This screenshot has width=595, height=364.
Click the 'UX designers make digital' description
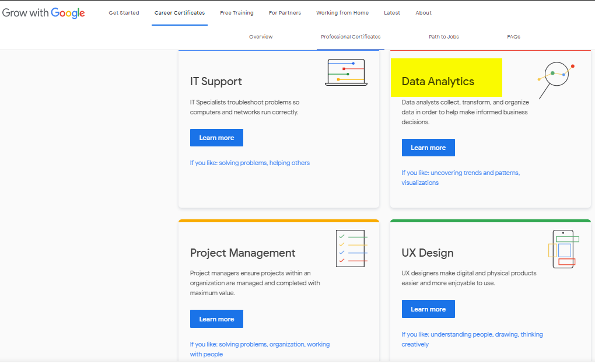[x=469, y=278]
